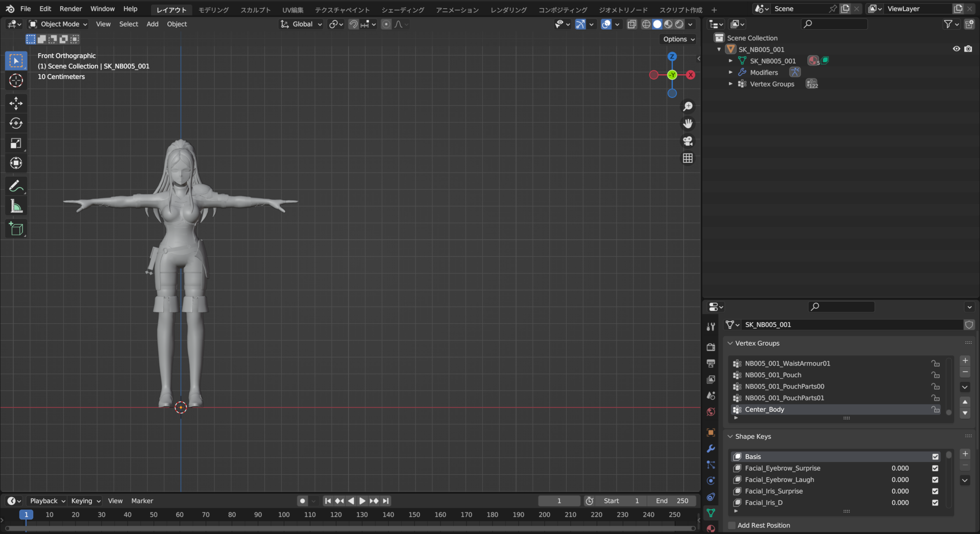Toggle X-ray display
The width and height of the screenshot is (980, 534).
632,24
